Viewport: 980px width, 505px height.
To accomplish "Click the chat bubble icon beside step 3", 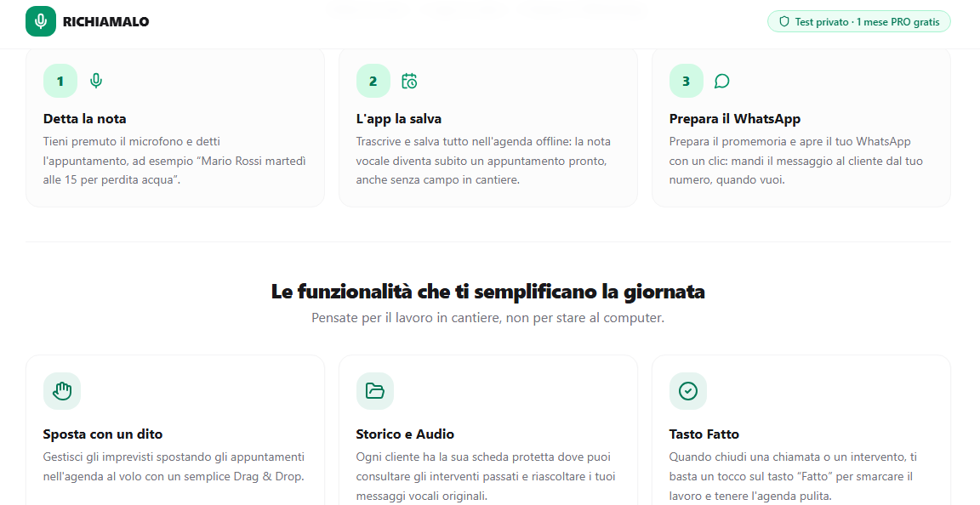I will [722, 82].
